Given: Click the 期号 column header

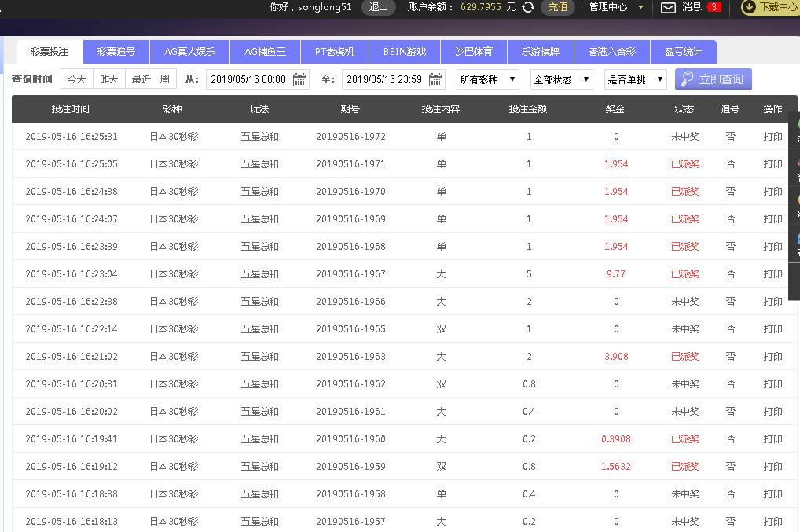Looking at the screenshot, I should tap(350, 109).
